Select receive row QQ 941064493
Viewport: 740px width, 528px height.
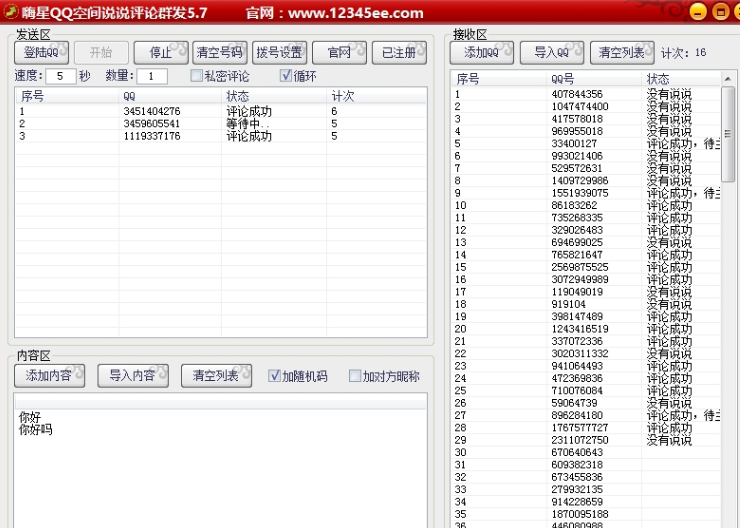[x=586, y=366]
